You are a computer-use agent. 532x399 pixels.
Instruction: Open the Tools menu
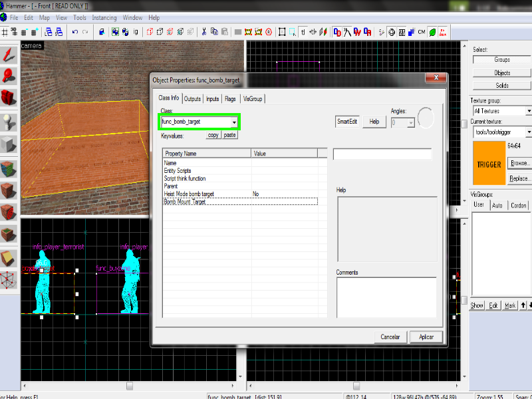click(x=80, y=18)
